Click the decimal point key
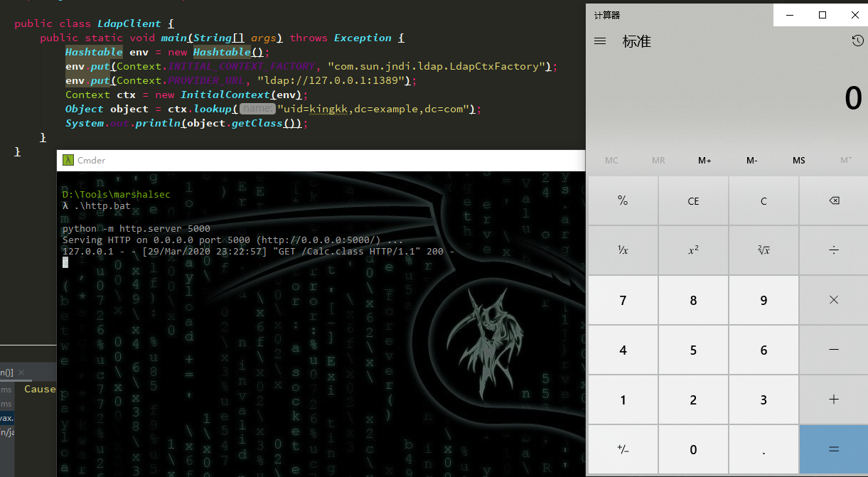This screenshot has height=477, width=868. pyautogui.click(x=763, y=449)
